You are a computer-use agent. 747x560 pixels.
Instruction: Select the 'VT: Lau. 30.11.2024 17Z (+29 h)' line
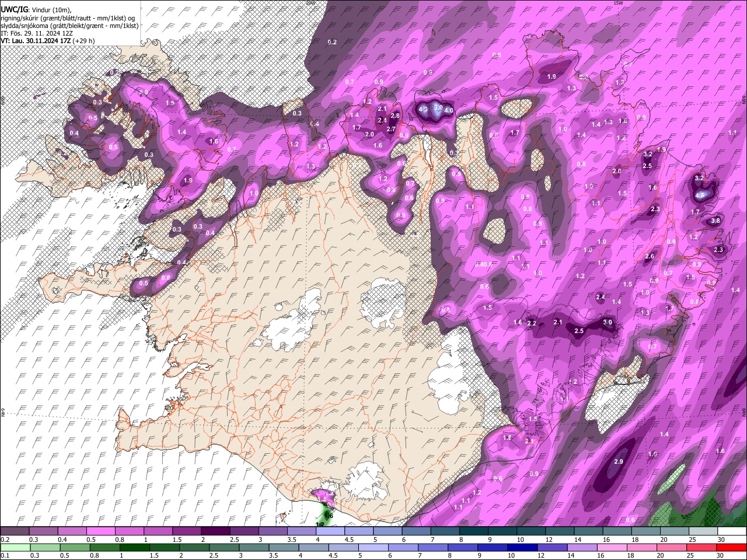point(48,41)
